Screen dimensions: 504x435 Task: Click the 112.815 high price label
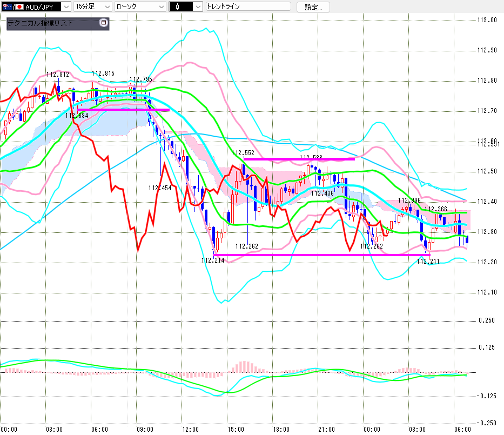(x=103, y=73)
